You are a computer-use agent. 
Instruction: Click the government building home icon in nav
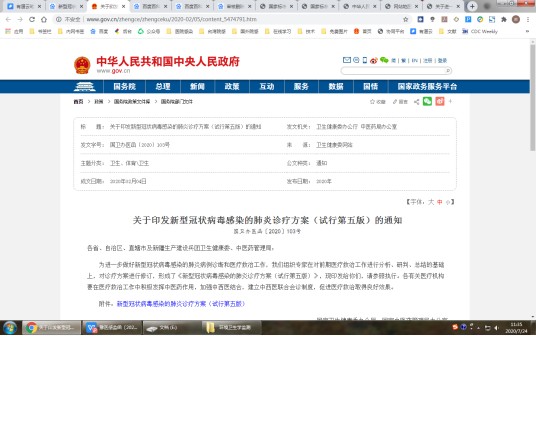coord(84,86)
